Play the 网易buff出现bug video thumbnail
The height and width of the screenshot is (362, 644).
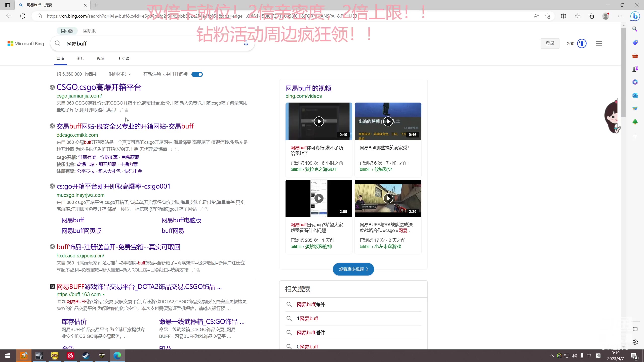[x=319, y=198]
